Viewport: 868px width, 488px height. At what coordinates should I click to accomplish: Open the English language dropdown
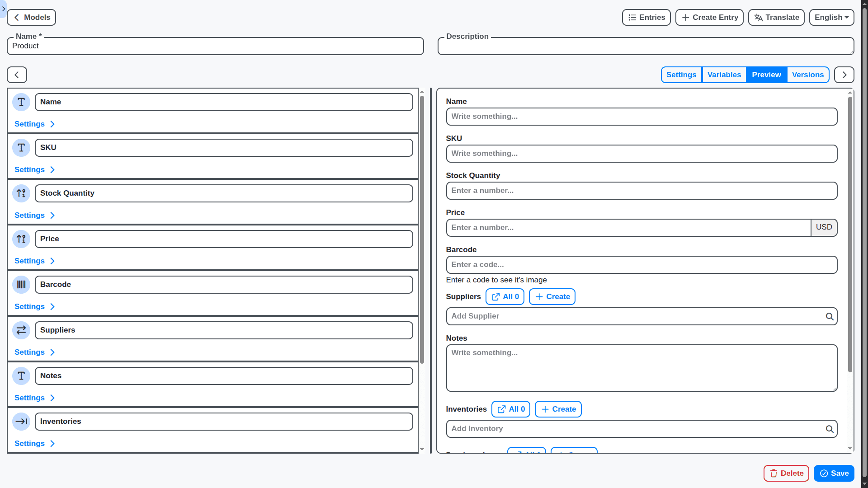831,17
